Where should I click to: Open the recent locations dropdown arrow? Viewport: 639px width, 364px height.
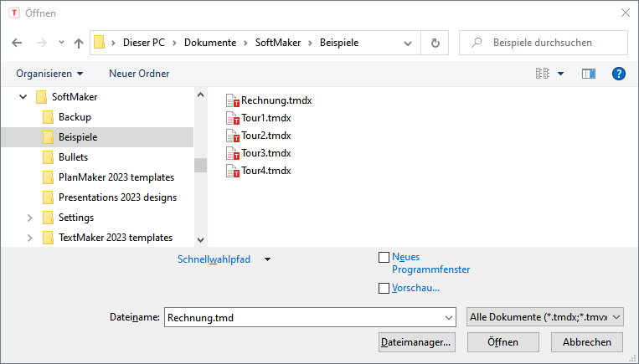(61, 43)
